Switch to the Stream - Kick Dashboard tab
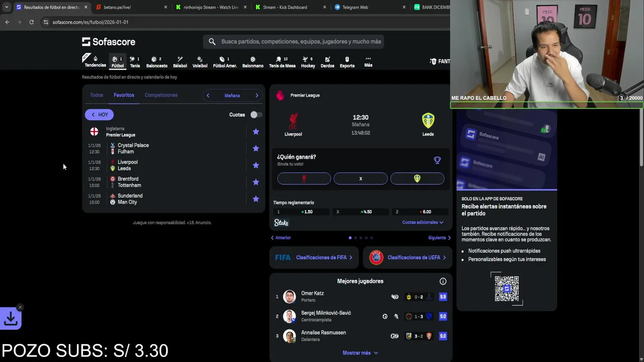This screenshot has height=362, width=644. click(291, 7)
